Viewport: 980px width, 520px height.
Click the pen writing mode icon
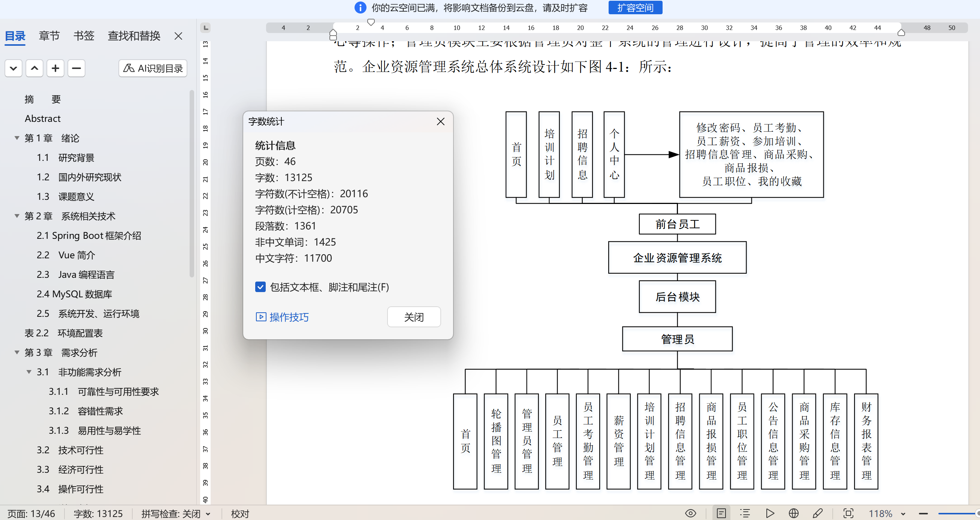[x=818, y=514]
